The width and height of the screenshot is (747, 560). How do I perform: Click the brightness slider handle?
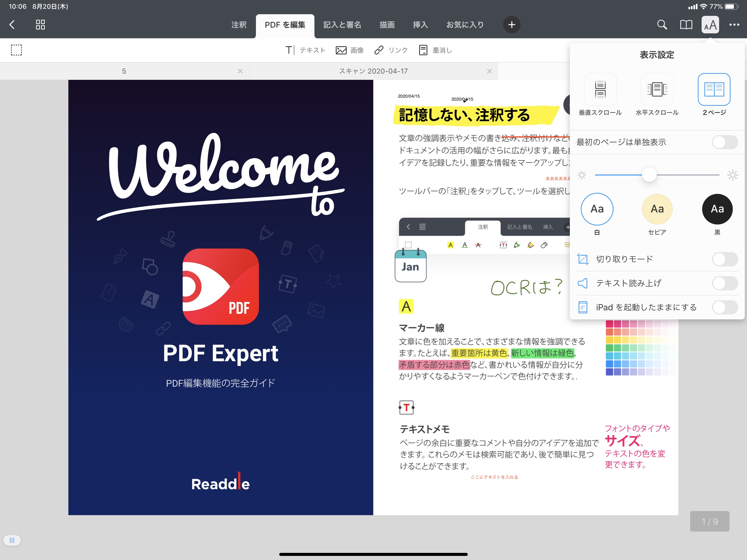(x=649, y=175)
